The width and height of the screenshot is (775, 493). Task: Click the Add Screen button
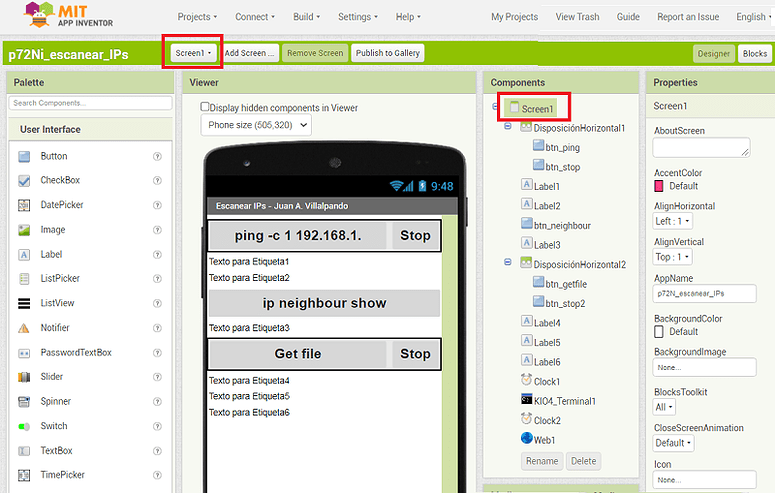click(x=250, y=53)
